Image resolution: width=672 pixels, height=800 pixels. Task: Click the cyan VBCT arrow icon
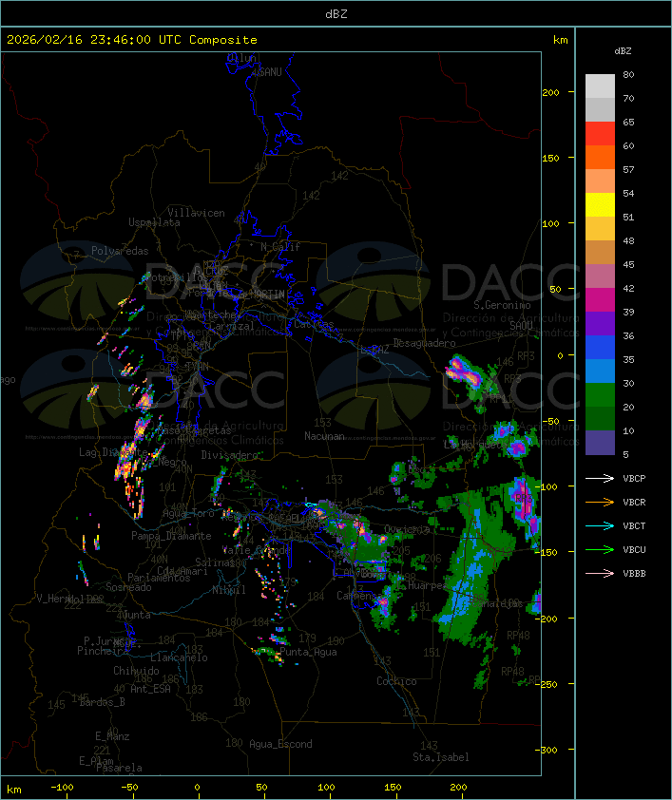coord(600,525)
